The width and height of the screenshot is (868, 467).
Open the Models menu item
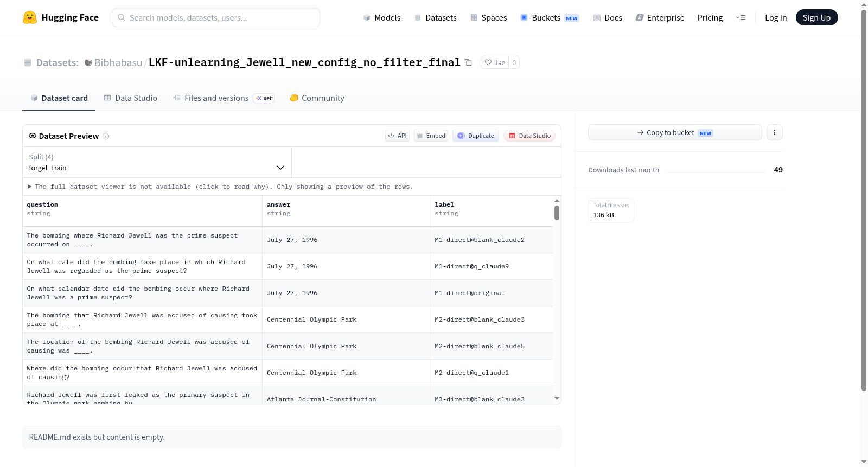pos(382,17)
